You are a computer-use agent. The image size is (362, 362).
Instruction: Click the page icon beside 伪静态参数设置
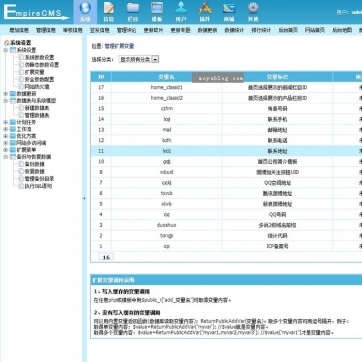click(21, 65)
